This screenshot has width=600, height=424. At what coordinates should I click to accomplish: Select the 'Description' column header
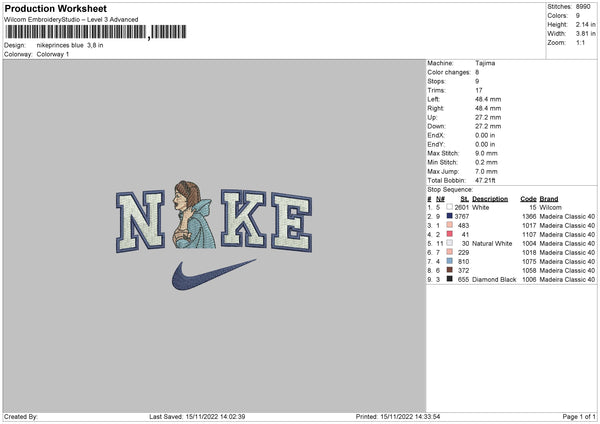click(x=490, y=199)
